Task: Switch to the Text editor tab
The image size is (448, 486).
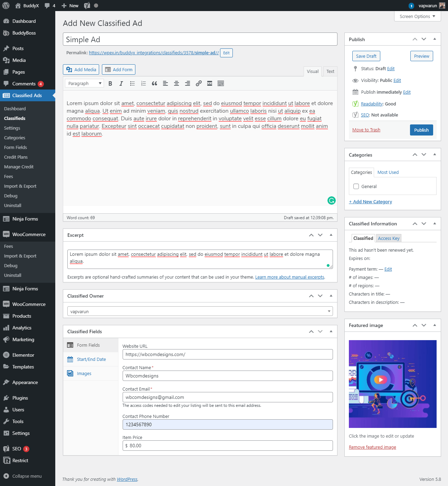Action: tap(330, 72)
